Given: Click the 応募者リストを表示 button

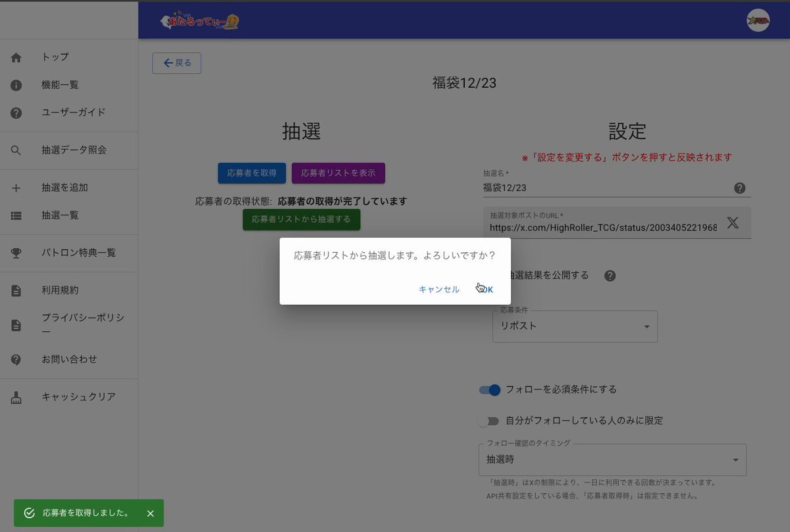Looking at the screenshot, I should pyautogui.click(x=338, y=173).
